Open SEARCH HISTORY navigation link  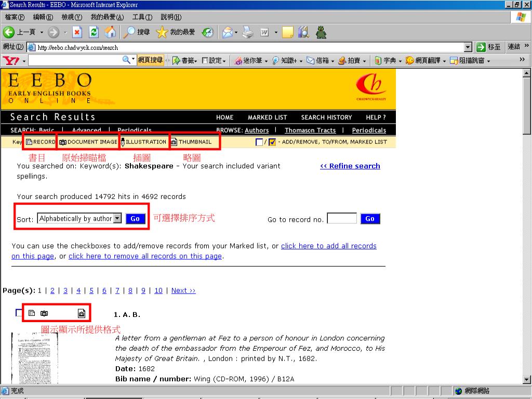tap(326, 117)
